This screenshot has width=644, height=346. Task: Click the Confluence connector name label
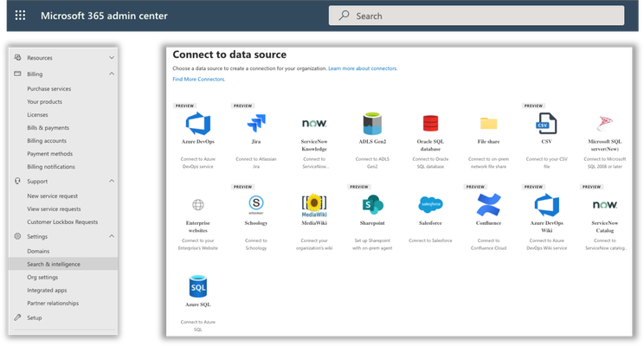click(x=488, y=223)
